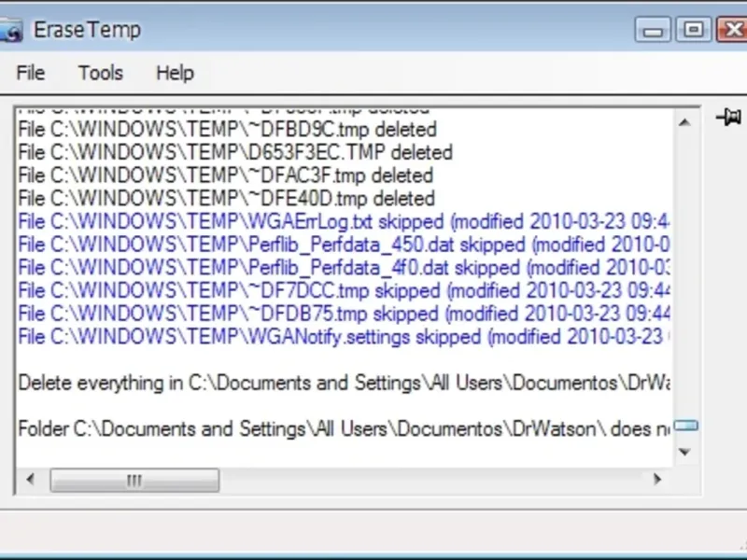Select the WGAErrLog.txt skipped log line

pyautogui.click(x=344, y=222)
